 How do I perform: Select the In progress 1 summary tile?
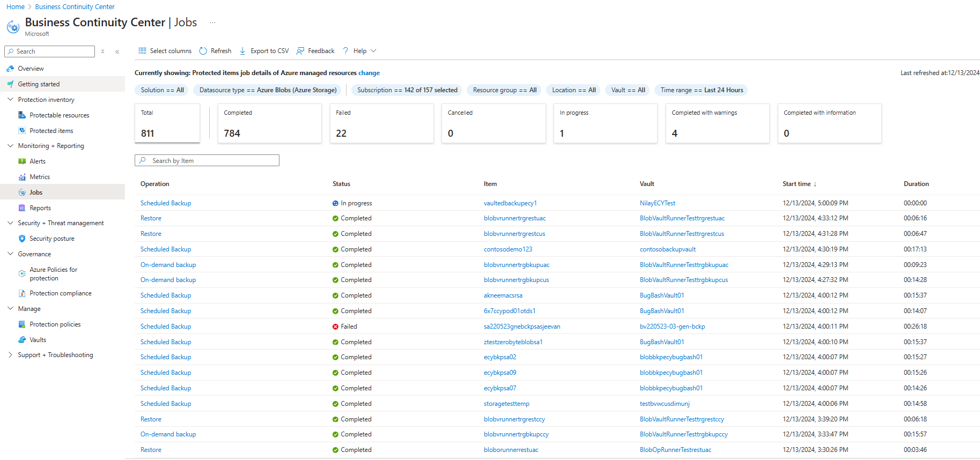(x=606, y=123)
